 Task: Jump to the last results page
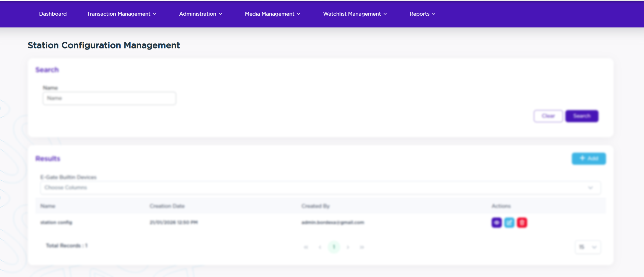point(362,247)
